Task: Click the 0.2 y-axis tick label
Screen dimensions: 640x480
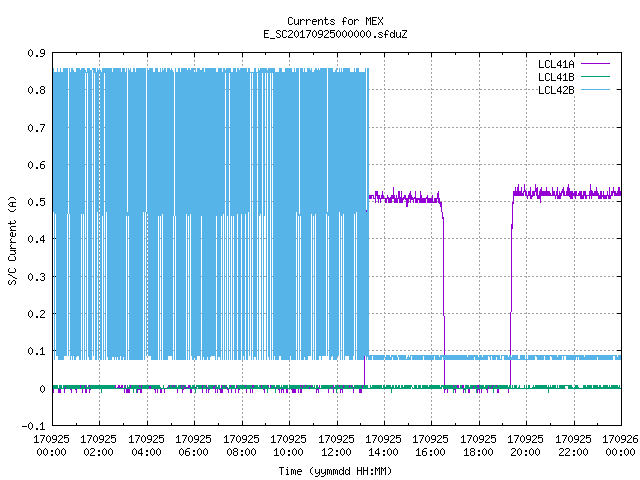Action: tap(36, 314)
